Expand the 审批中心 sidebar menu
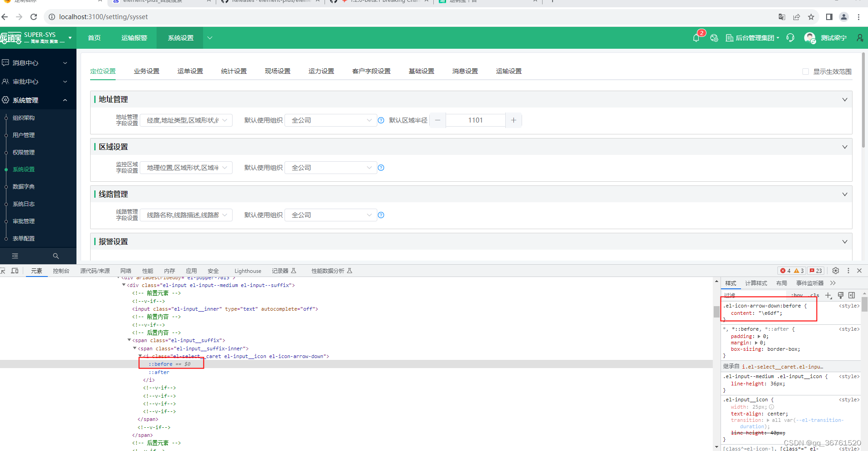 [38, 82]
